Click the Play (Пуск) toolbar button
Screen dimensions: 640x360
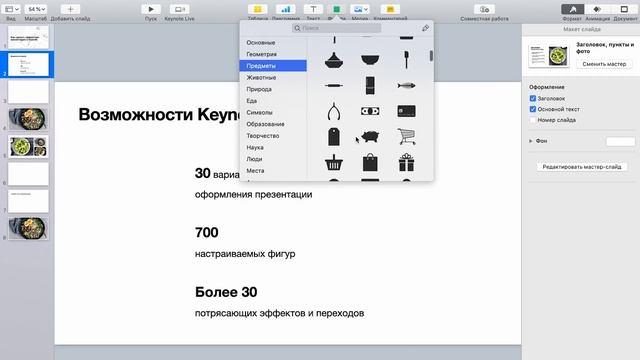tap(151, 9)
